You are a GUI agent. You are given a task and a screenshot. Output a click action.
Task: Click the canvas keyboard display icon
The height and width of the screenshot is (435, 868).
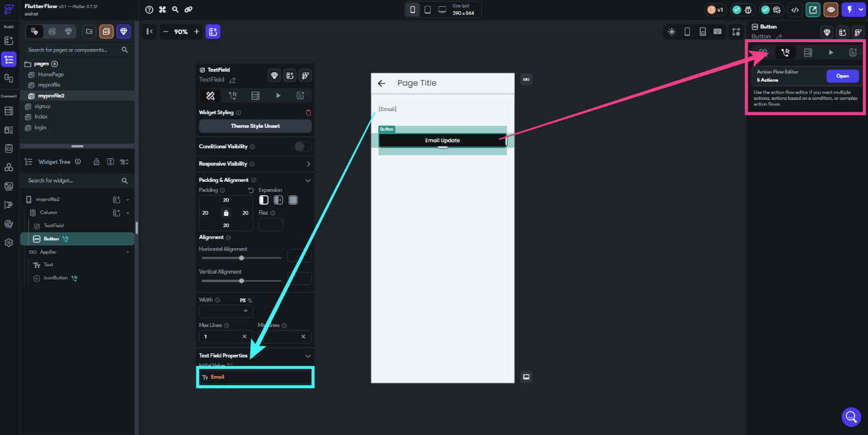click(x=717, y=32)
